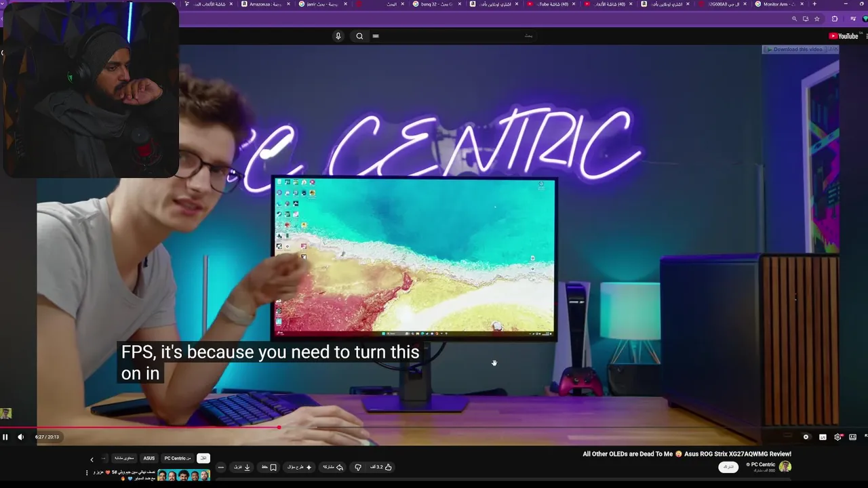Open video settings gear icon
The image size is (868, 488).
point(837,437)
